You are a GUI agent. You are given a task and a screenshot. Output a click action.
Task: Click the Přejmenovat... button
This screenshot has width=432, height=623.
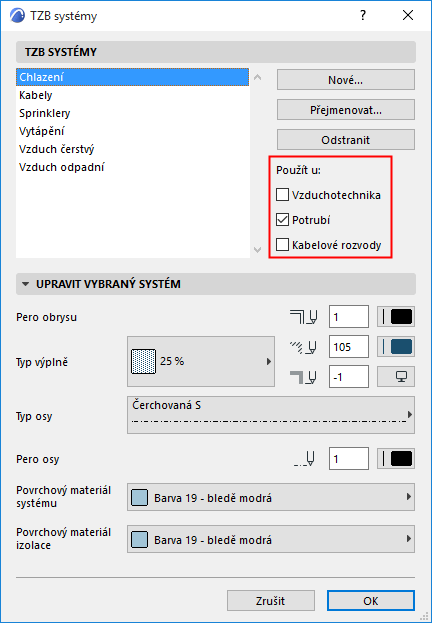[x=346, y=110]
